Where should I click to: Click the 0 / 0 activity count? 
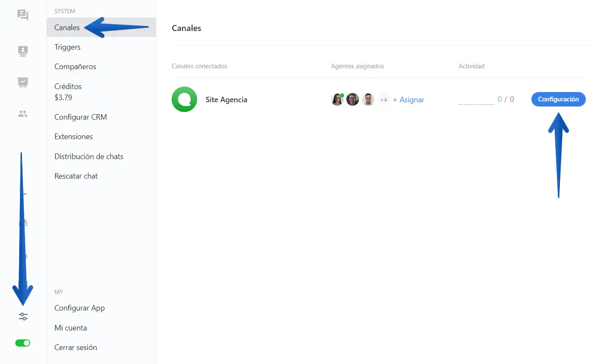[x=506, y=99]
